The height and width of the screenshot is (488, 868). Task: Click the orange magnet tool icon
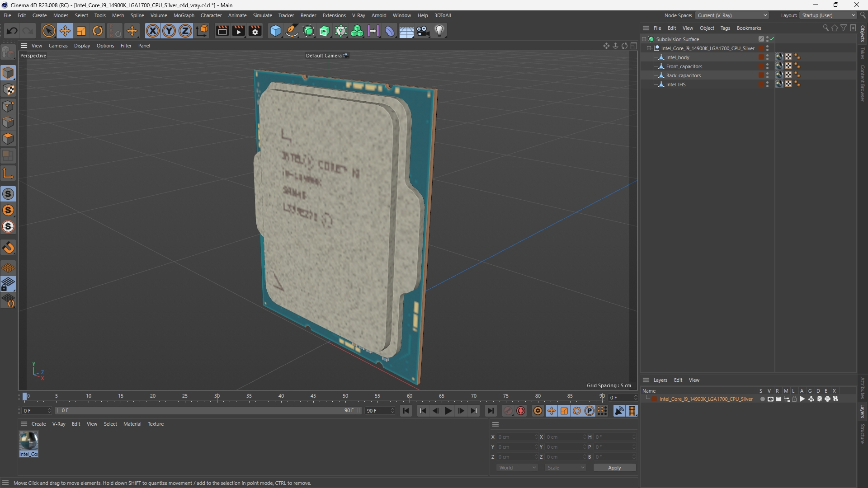coord(8,248)
